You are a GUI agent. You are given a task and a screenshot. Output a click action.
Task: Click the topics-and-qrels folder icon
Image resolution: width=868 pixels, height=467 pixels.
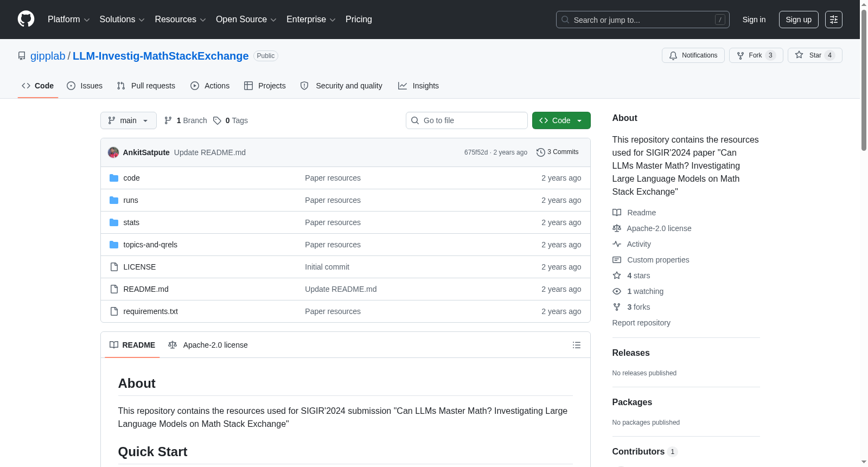pos(114,245)
